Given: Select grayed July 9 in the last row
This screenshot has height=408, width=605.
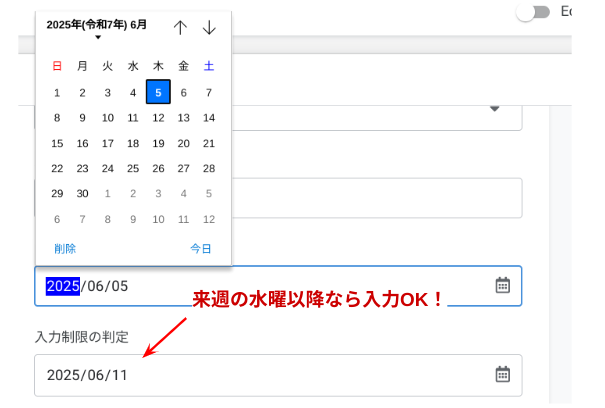Looking at the screenshot, I should [x=133, y=219].
